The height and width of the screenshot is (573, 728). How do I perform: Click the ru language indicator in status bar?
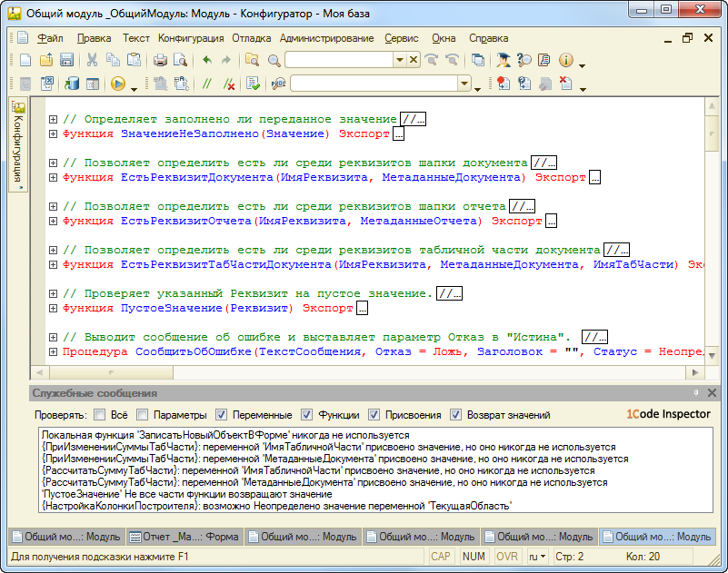click(536, 556)
